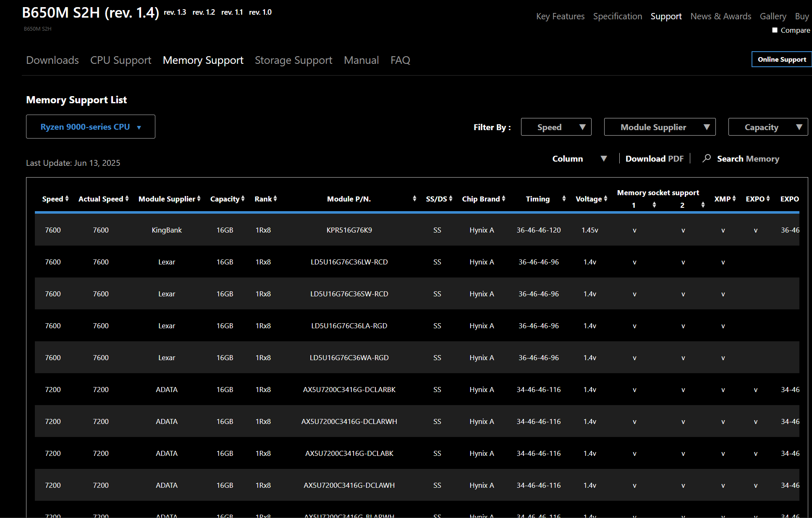Screen dimensions: 812x518
Task: Click the Search Memory magnifier icon
Action: coord(707,158)
